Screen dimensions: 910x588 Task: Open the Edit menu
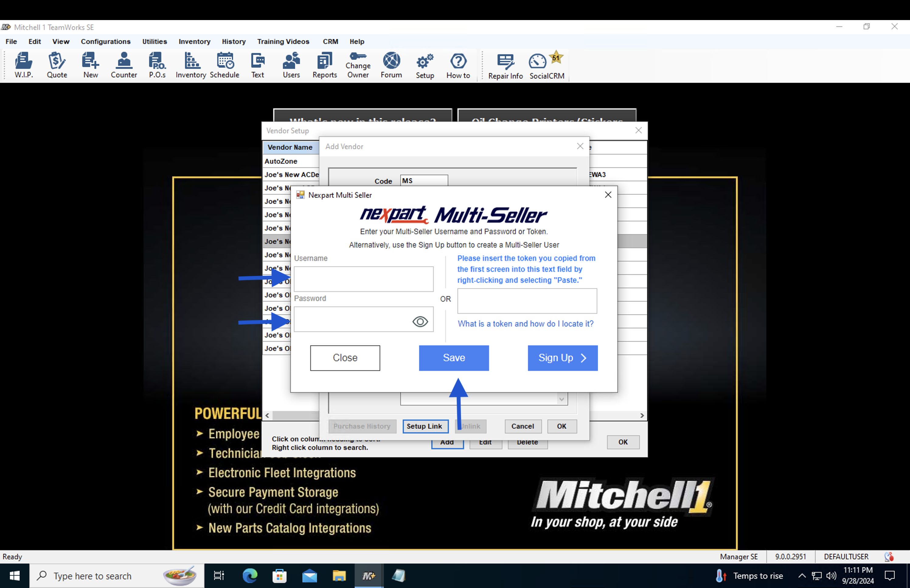point(35,41)
